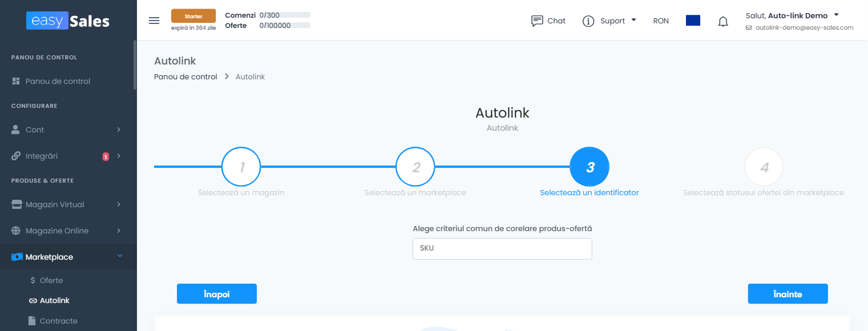Click the disabled step 4 circle

pyautogui.click(x=764, y=167)
